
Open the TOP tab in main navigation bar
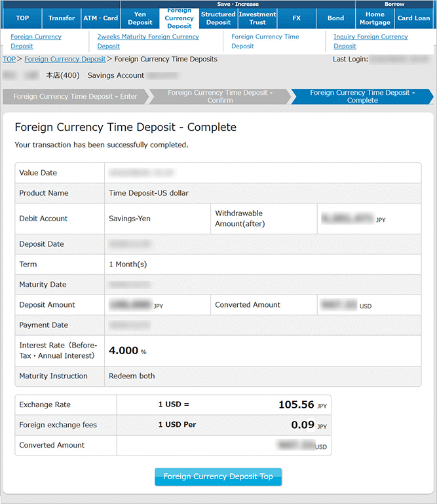[x=22, y=18]
